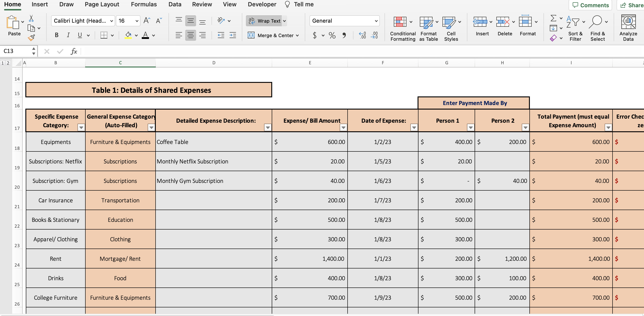Apply percent number format

tap(332, 35)
